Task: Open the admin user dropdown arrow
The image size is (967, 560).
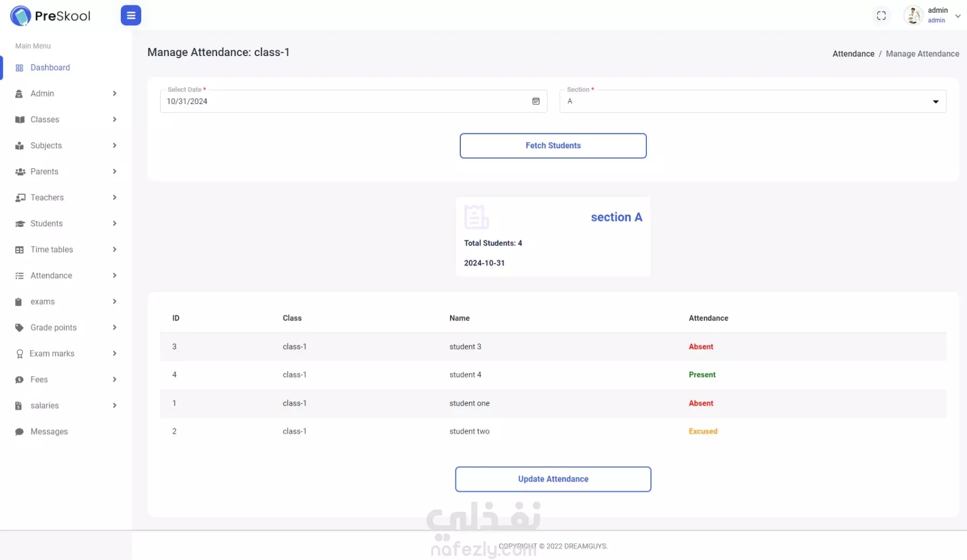Action: pyautogui.click(x=958, y=16)
